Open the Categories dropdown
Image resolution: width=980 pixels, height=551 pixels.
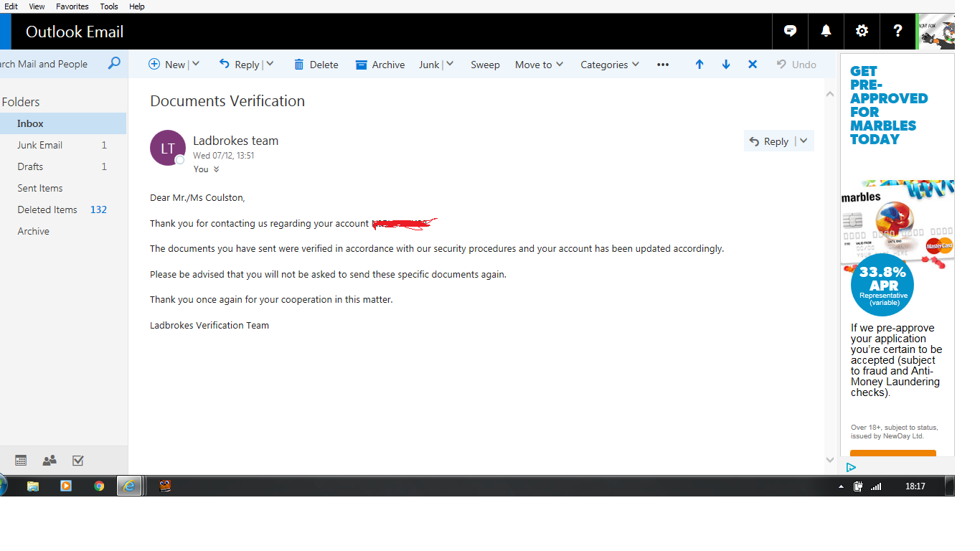[610, 65]
